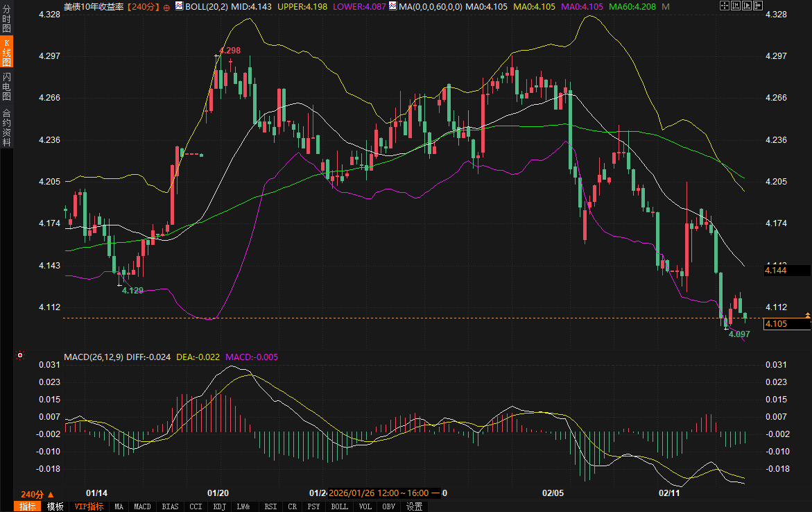The height and width of the screenshot is (512, 812).
Task: Expand the 240分 period selector
Action: pyautogui.click(x=36, y=494)
